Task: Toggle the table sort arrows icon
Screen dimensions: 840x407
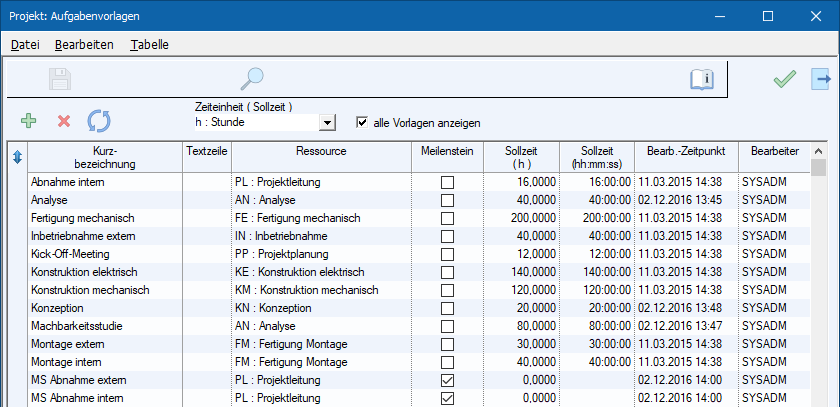Action: click(16, 157)
